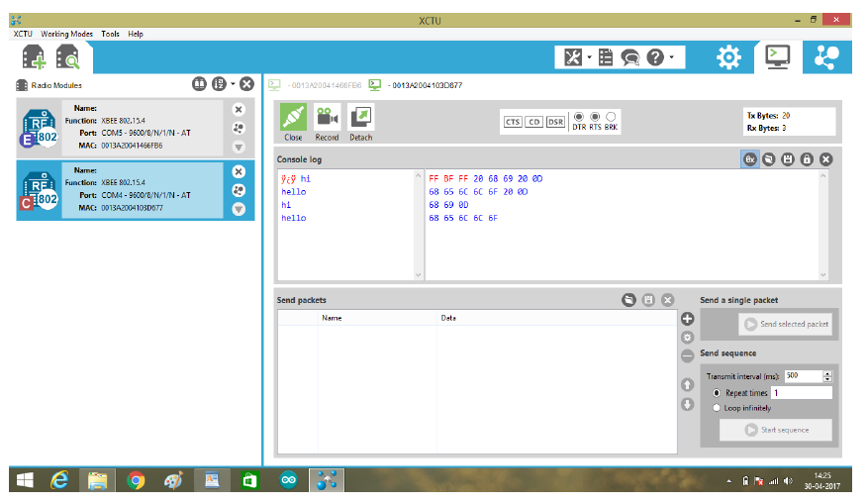The image size is (868, 504).
Task: Remove the COM5 radio module
Action: [x=239, y=110]
